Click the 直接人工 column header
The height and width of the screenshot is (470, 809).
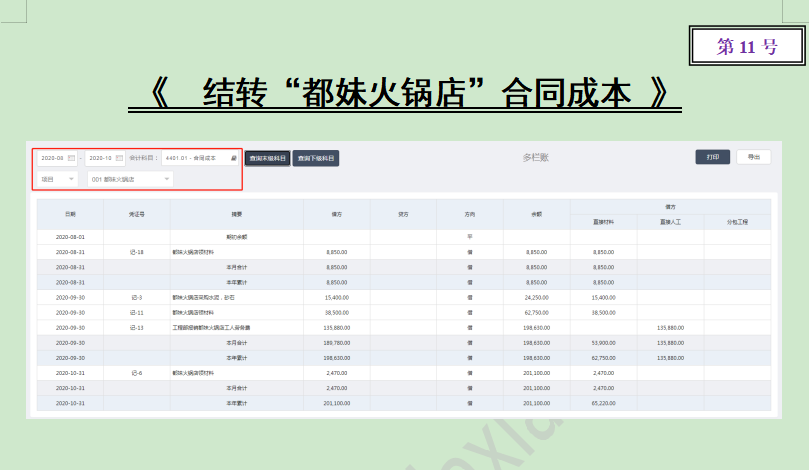[670, 222]
